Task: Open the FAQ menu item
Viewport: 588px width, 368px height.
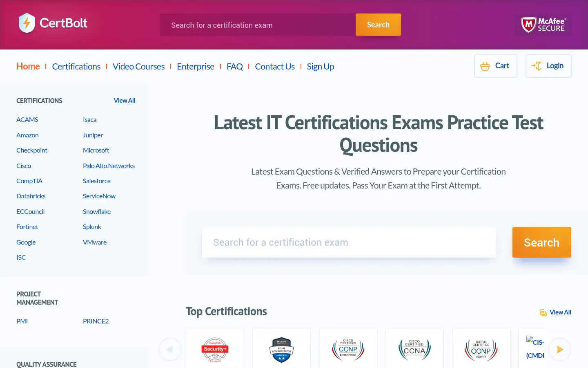Action: (235, 66)
